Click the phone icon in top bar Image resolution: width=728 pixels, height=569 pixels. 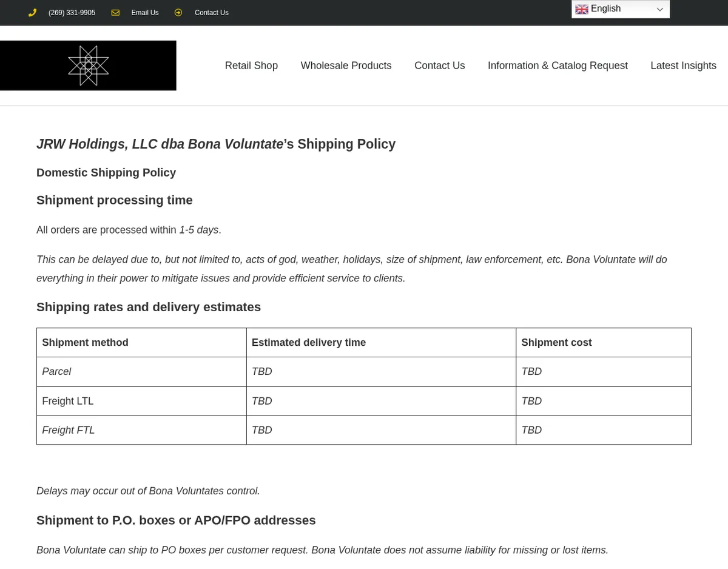(32, 13)
